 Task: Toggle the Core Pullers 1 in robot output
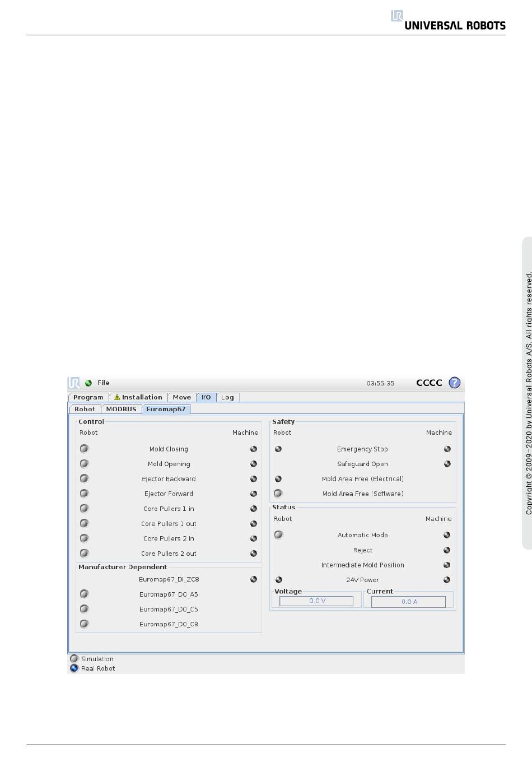[85, 509]
